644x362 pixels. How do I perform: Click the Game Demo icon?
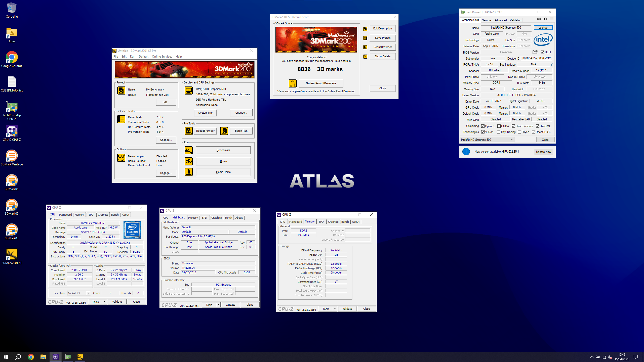(x=189, y=172)
